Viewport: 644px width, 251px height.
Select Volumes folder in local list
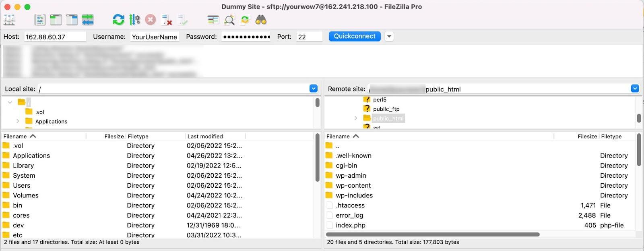pos(157,195)
